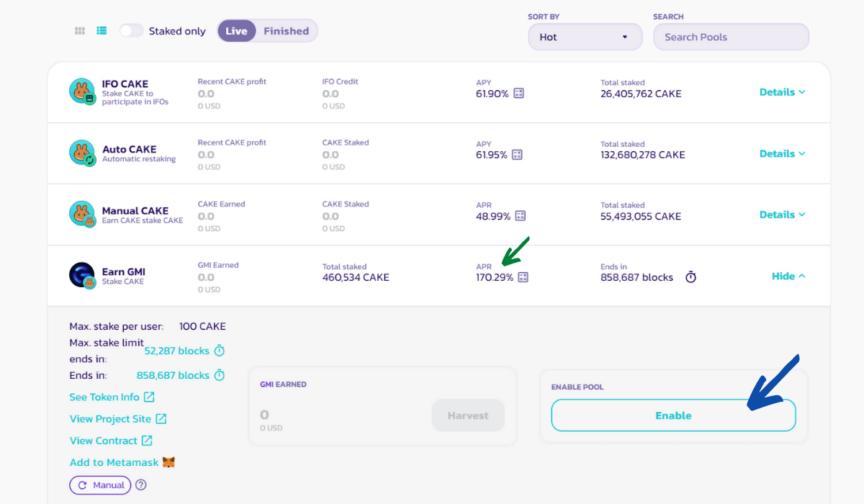Click total staked 460,534 CAKE

356,277
